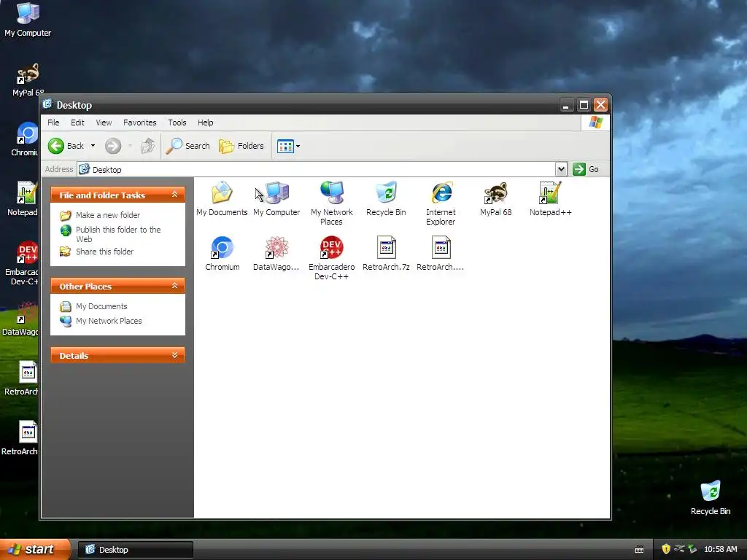Select DataWago... shortcut in Explorer window
This screenshot has width=747, height=560.
276,247
